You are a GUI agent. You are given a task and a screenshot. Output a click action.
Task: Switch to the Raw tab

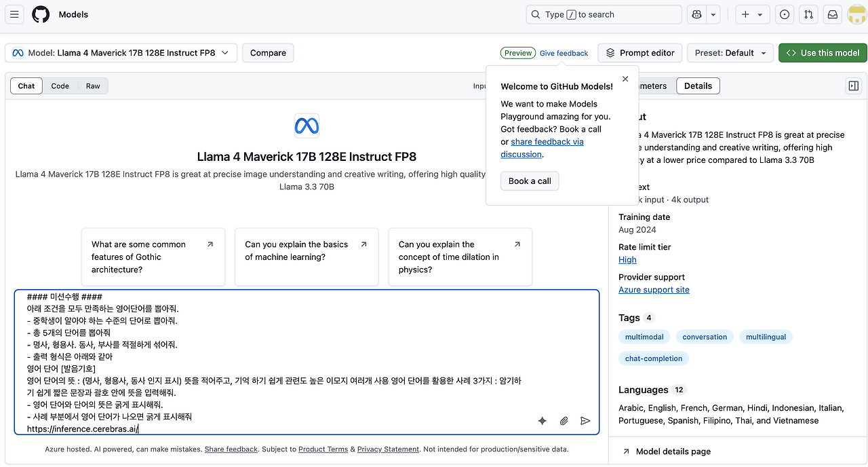[x=93, y=86]
